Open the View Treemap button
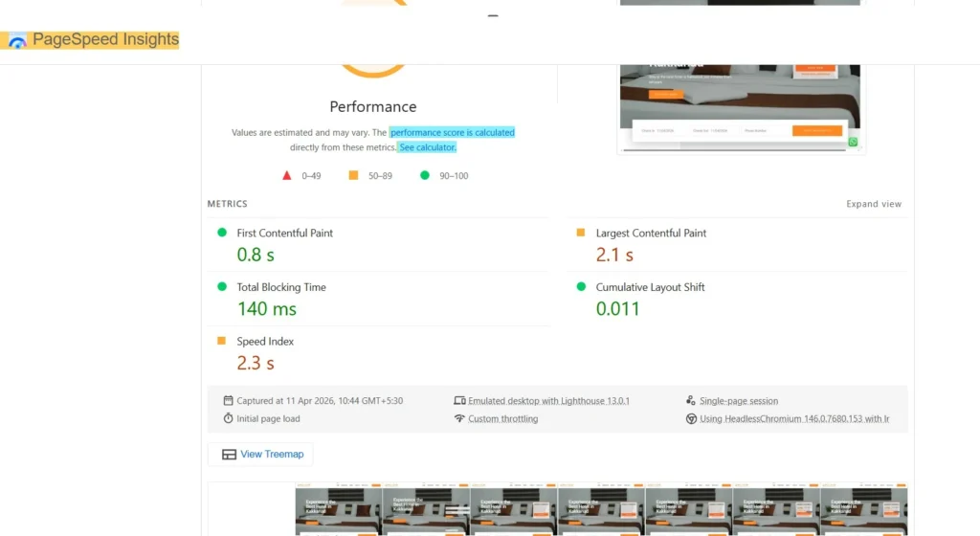This screenshot has width=980, height=536. [261, 455]
